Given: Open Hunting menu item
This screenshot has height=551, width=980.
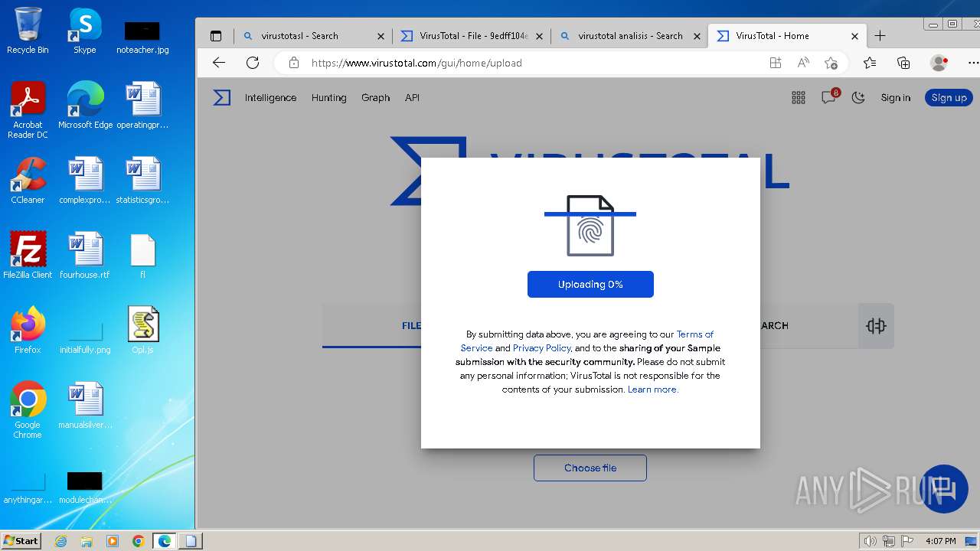Looking at the screenshot, I should pyautogui.click(x=329, y=97).
